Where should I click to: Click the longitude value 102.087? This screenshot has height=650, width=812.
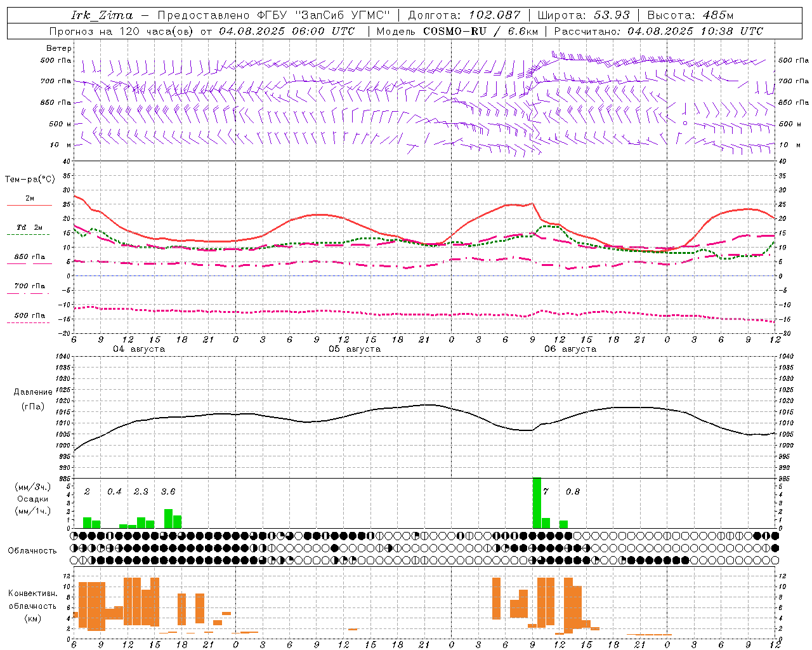[495, 15]
